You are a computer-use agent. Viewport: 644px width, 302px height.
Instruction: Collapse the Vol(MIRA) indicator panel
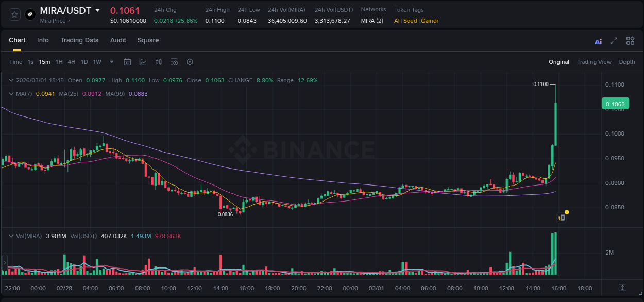pos(11,236)
